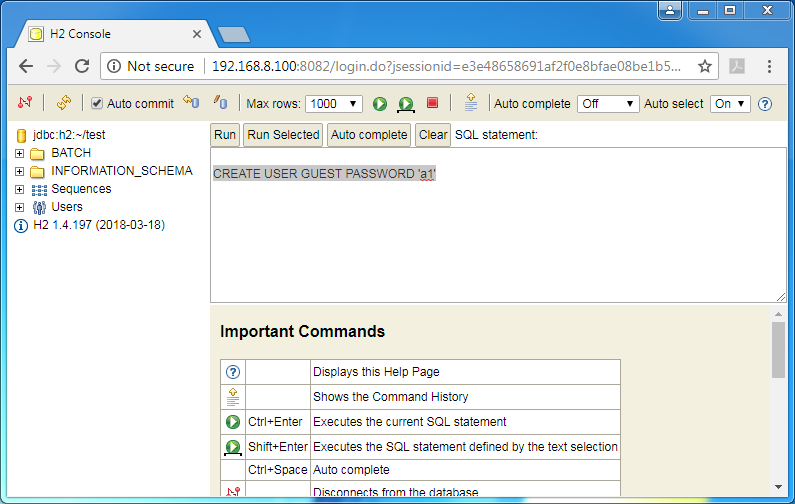Click the Auto complete button
The width and height of the screenshot is (795, 504).
point(369,135)
